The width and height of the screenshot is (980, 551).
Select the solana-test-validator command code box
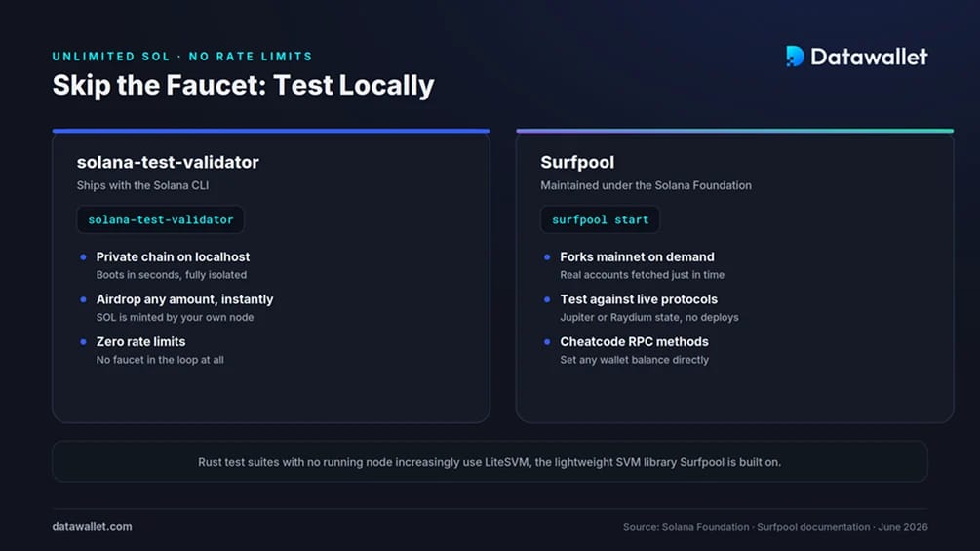click(x=161, y=219)
